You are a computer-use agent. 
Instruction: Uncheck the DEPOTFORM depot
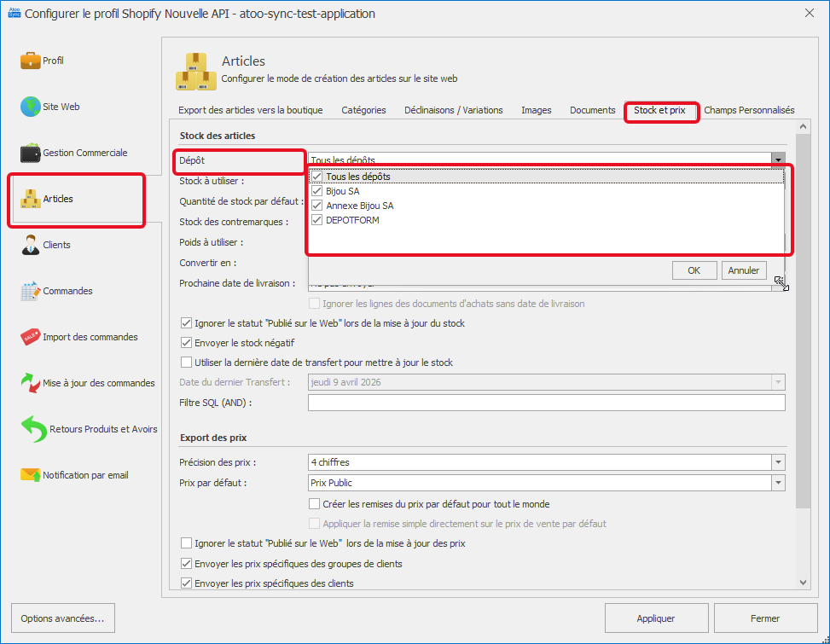tap(317, 219)
